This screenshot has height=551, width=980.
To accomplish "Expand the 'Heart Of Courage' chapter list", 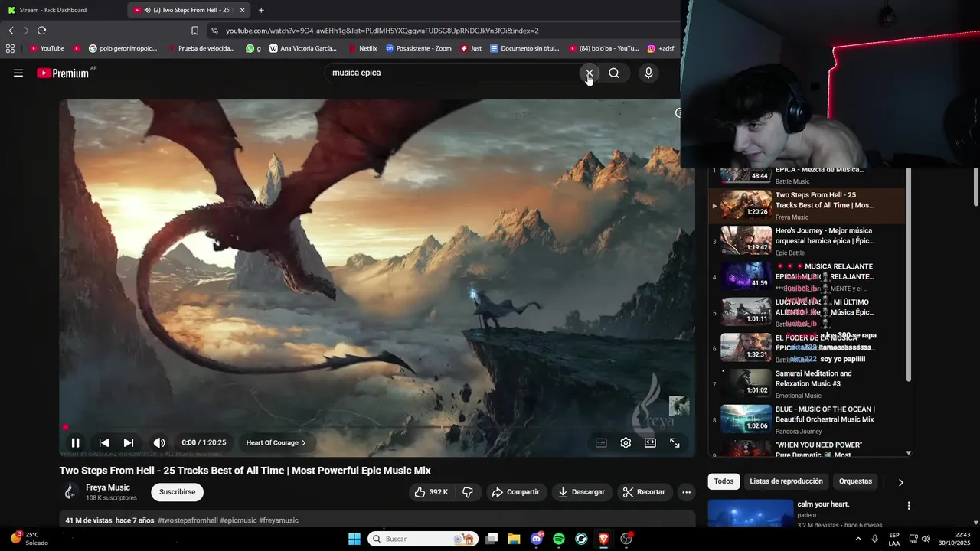I will pos(276,442).
